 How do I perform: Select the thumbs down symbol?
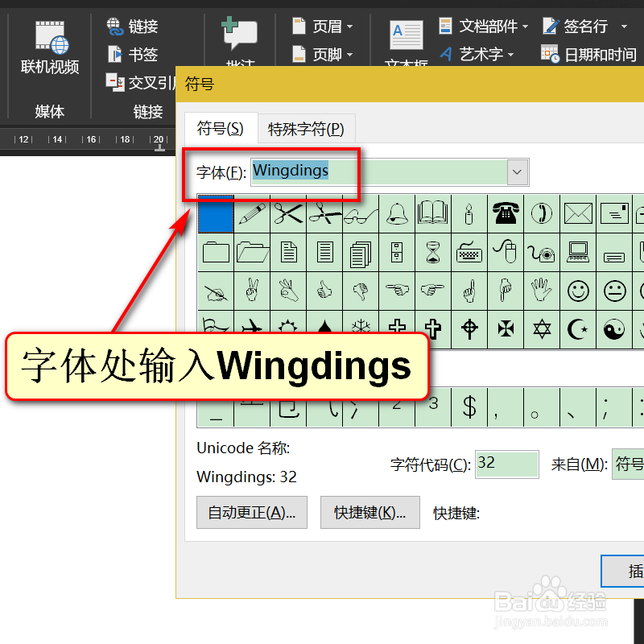click(361, 290)
